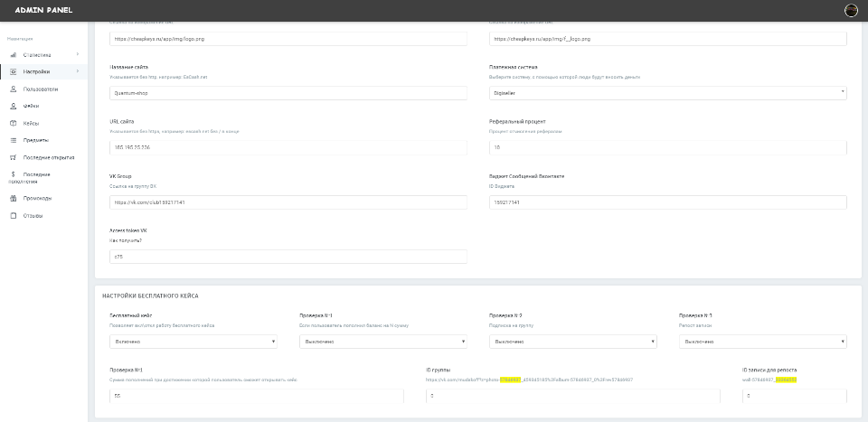
Task: Focus the Access token VK field
Action: click(x=288, y=257)
